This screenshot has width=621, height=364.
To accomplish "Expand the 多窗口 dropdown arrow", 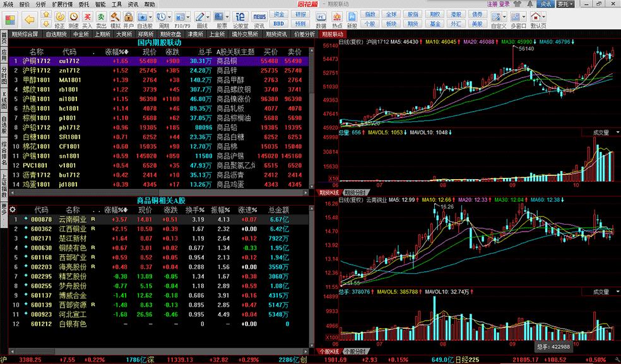I will (524, 17).
